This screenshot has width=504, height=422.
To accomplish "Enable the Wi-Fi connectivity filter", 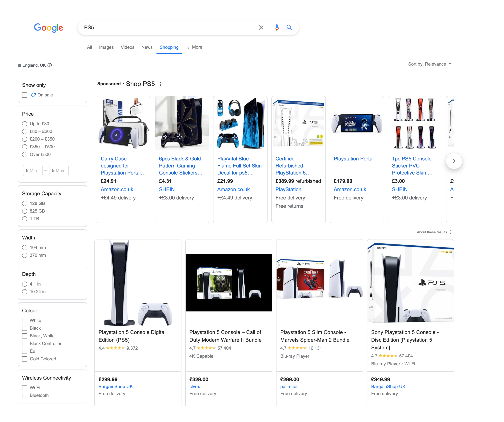I will coord(25,388).
